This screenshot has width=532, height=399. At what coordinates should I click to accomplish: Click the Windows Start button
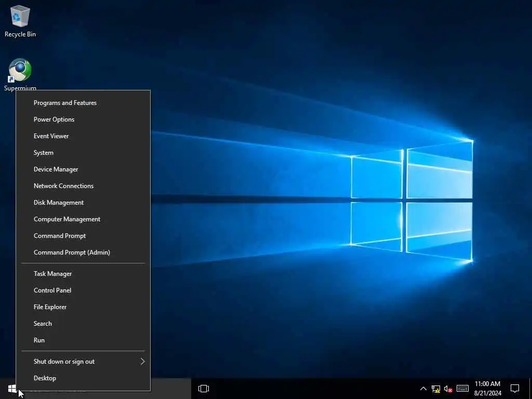point(12,389)
